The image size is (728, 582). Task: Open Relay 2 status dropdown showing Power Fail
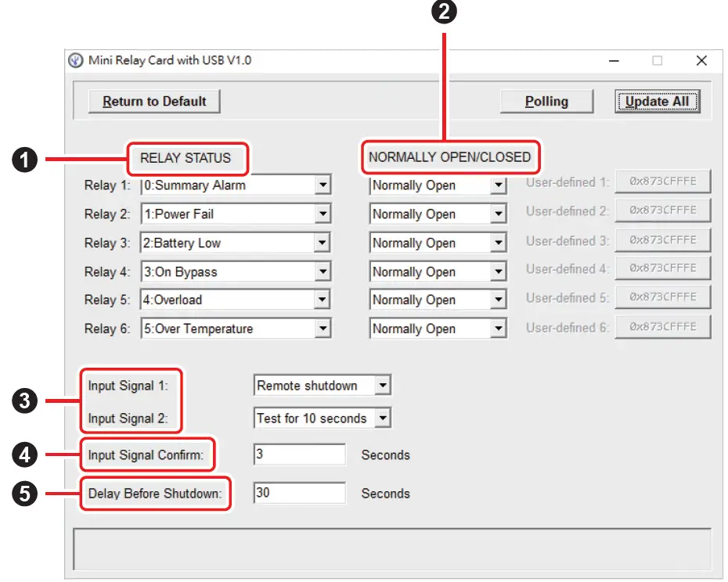[x=236, y=214]
